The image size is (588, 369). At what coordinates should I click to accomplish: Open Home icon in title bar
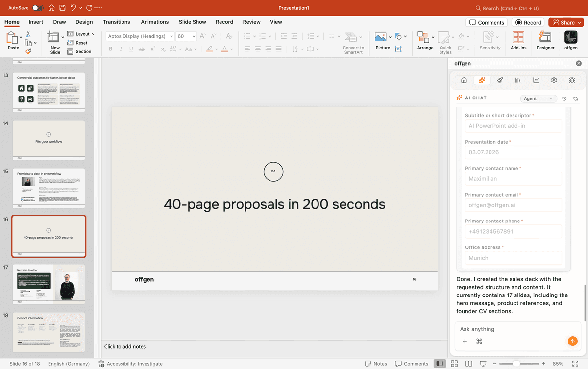pos(51,8)
